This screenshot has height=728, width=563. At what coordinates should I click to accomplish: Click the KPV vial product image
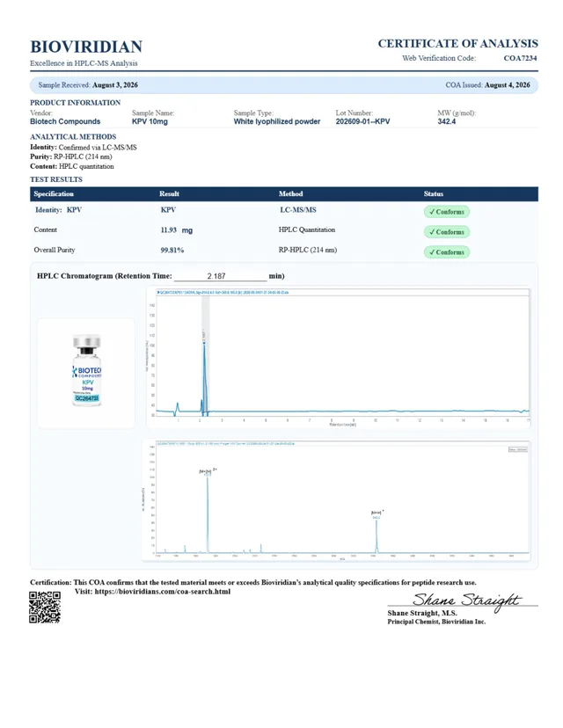coord(86,371)
